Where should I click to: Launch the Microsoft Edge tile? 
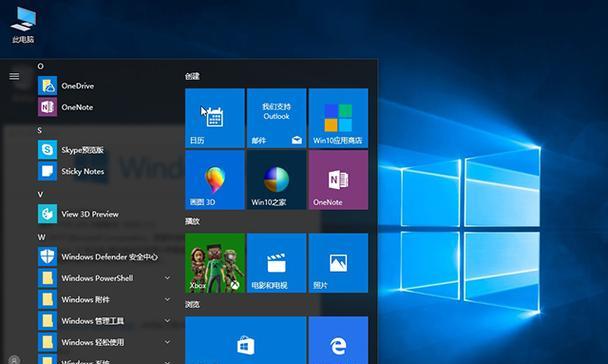[339, 340]
